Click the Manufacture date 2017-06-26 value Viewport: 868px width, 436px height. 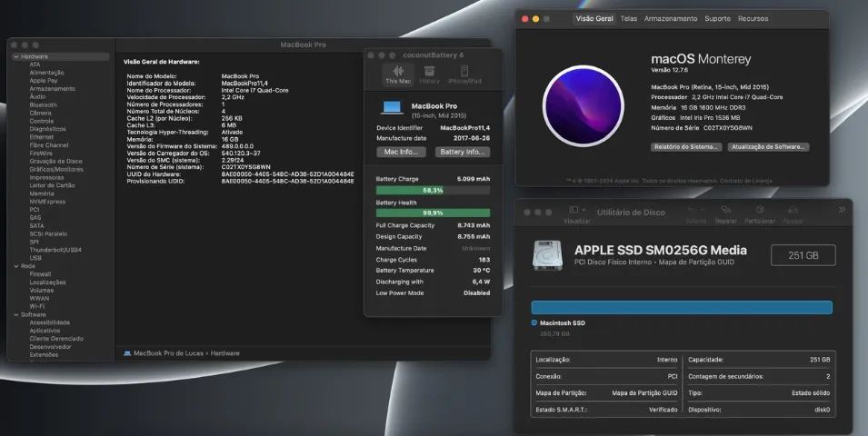(x=472, y=138)
